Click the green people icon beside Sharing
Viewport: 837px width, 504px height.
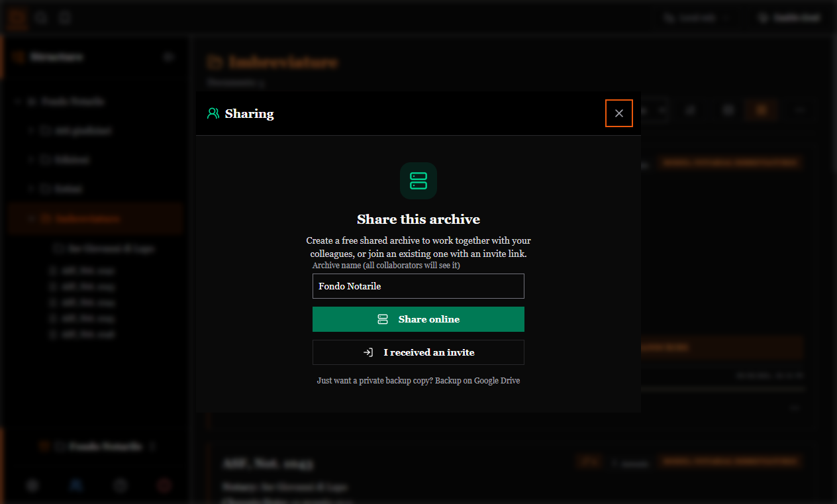[213, 113]
